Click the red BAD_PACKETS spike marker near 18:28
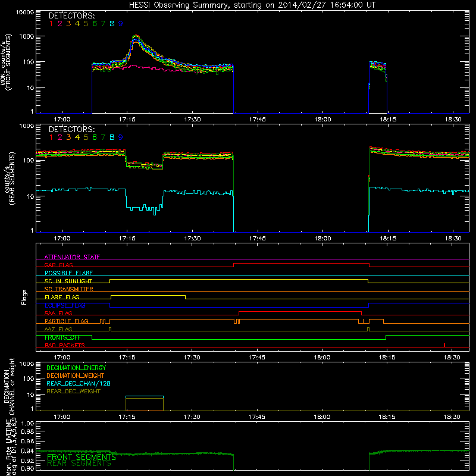 444,345
